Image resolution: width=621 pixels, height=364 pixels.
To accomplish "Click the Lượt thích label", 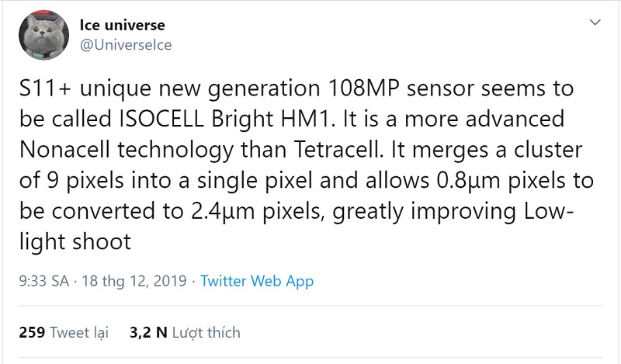I will click(x=206, y=332).
